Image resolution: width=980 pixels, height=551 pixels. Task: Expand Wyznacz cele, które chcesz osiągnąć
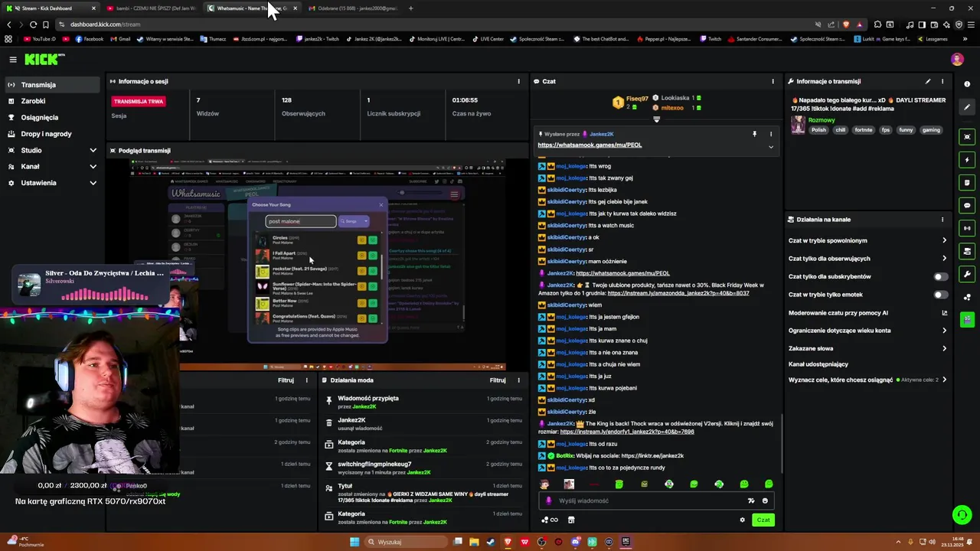(x=867, y=380)
